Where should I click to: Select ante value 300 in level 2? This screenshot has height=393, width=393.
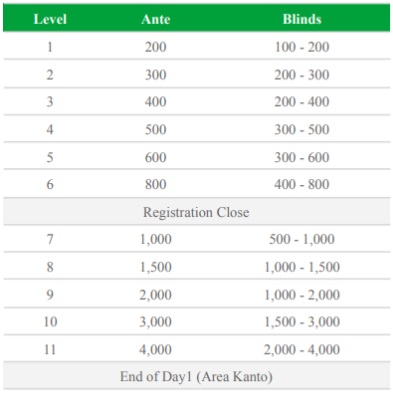click(156, 74)
